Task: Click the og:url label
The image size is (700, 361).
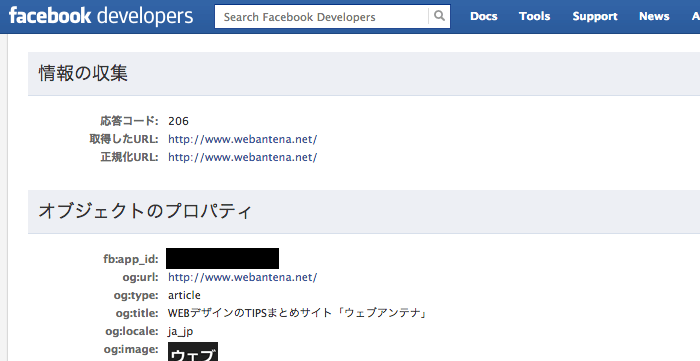Action: [140, 277]
